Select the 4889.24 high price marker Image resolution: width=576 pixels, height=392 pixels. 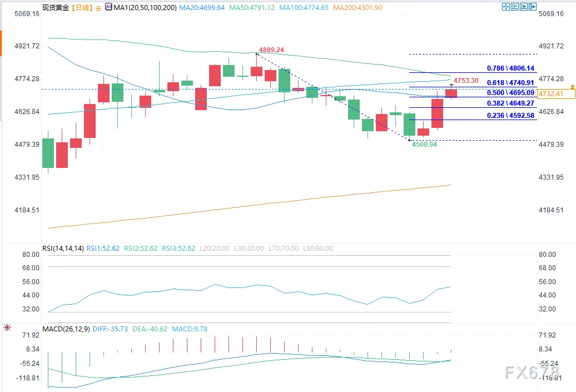click(271, 50)
